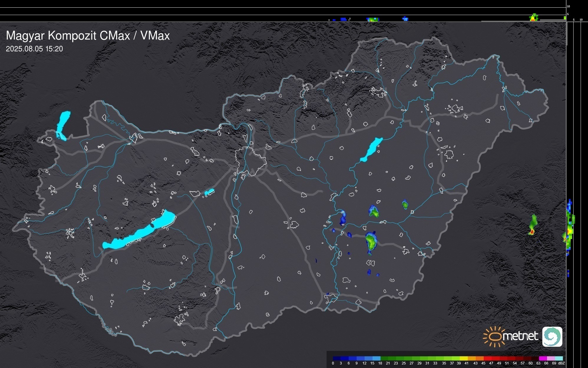Click the Magyar Kompozit CMax / VMax title
Viewport: 588px width, 368px height.
click(x=88, y=36)
